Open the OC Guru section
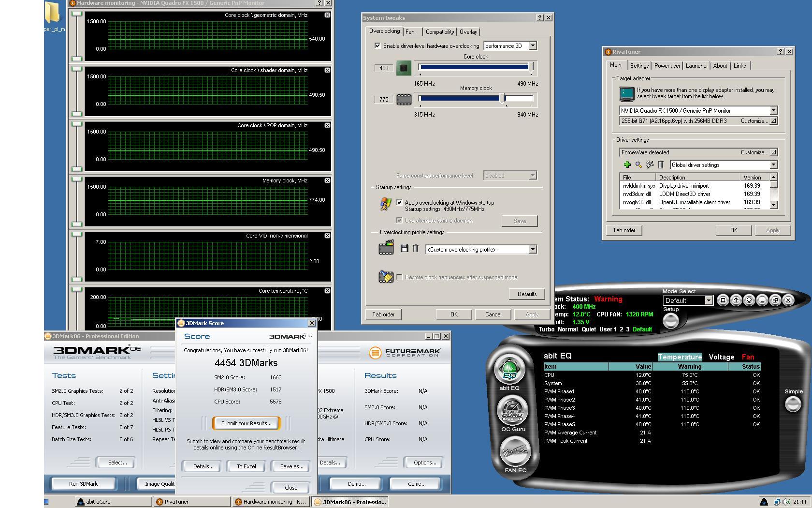This screenshot has width=812, height=508. tap(513, 411)
